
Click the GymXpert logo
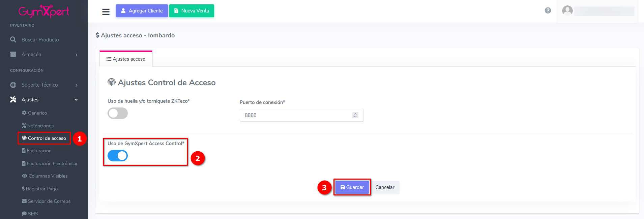[44, 11]
